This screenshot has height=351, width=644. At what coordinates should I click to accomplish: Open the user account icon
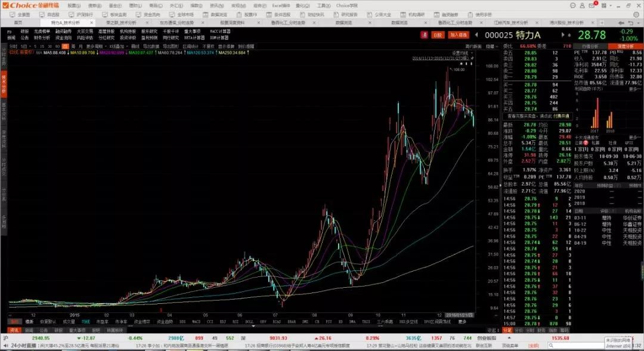(582, 5)
